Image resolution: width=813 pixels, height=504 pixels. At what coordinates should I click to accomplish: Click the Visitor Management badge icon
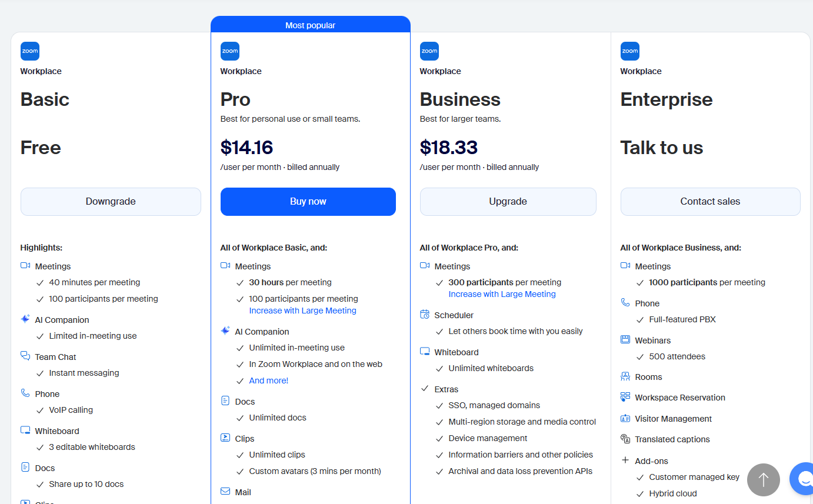[x=625, y=418]
